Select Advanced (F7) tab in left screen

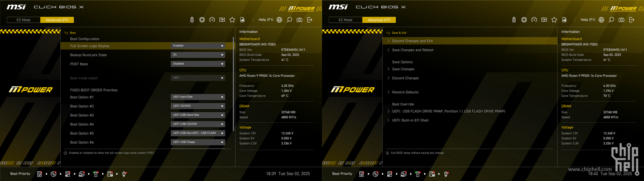pyautogui.click(x=57, y=20)
